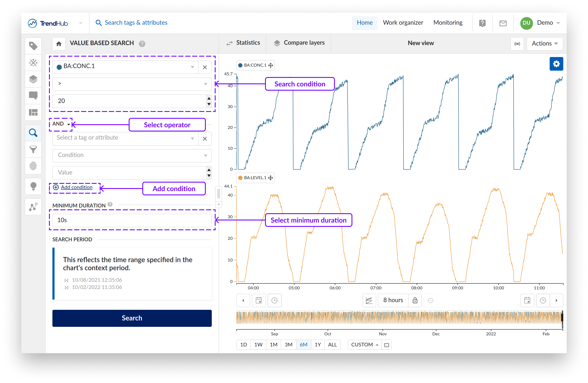Image resolution: width=588 pixels, height=383 pixels.
Task: Click the Add condition link
Action: click(76, 187)
